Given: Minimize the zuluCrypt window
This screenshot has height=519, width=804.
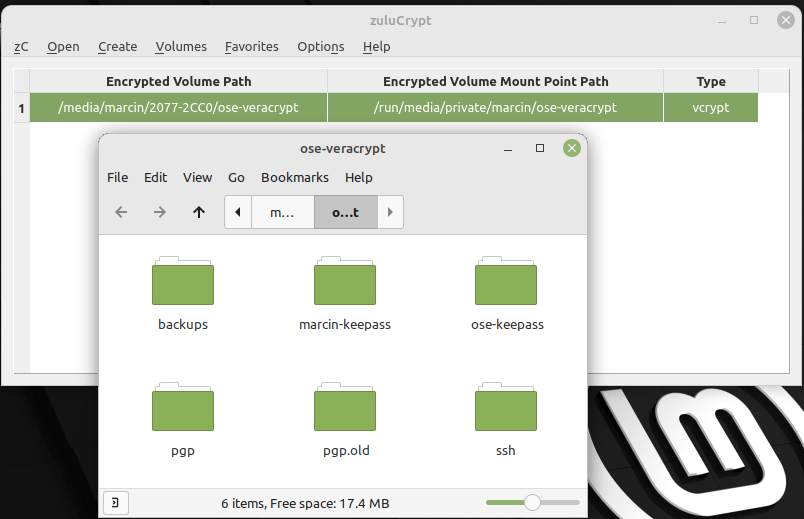Looking at the screenshot, I should click(x=722, y=22).
